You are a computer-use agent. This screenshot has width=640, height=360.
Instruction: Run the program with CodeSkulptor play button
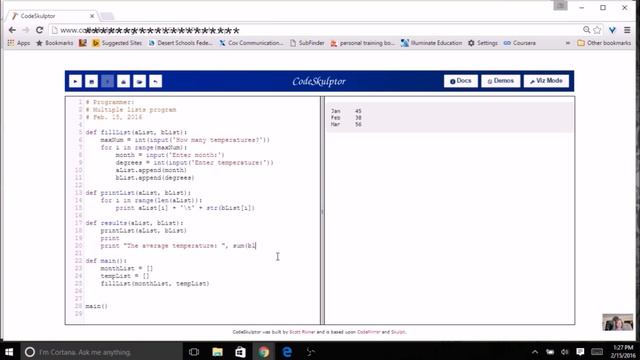(75, 81)
